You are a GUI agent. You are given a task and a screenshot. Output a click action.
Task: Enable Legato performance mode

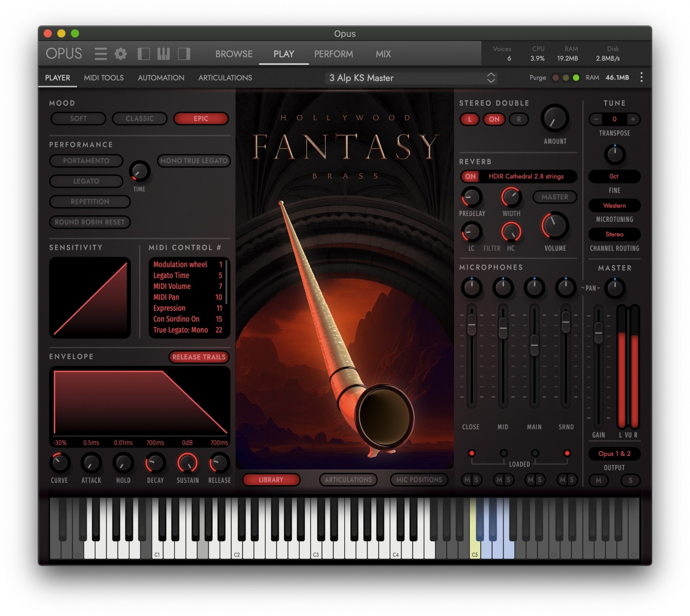coord(86,181)
